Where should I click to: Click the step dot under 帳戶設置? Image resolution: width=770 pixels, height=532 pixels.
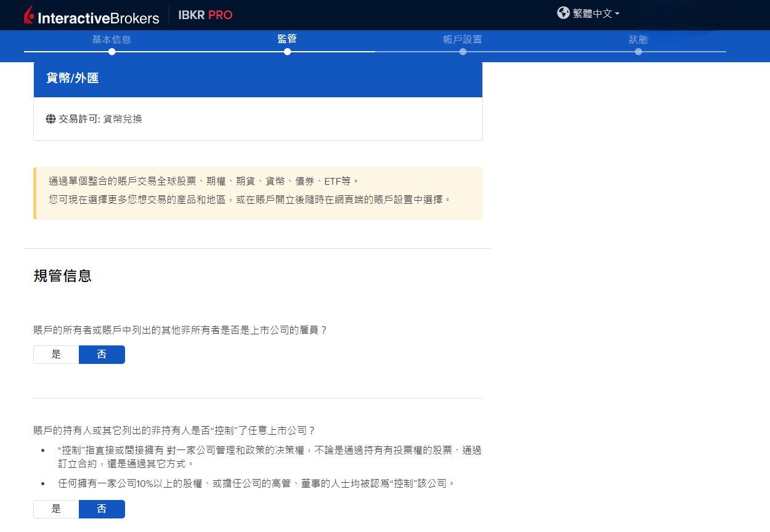click(x=463, y=52)
